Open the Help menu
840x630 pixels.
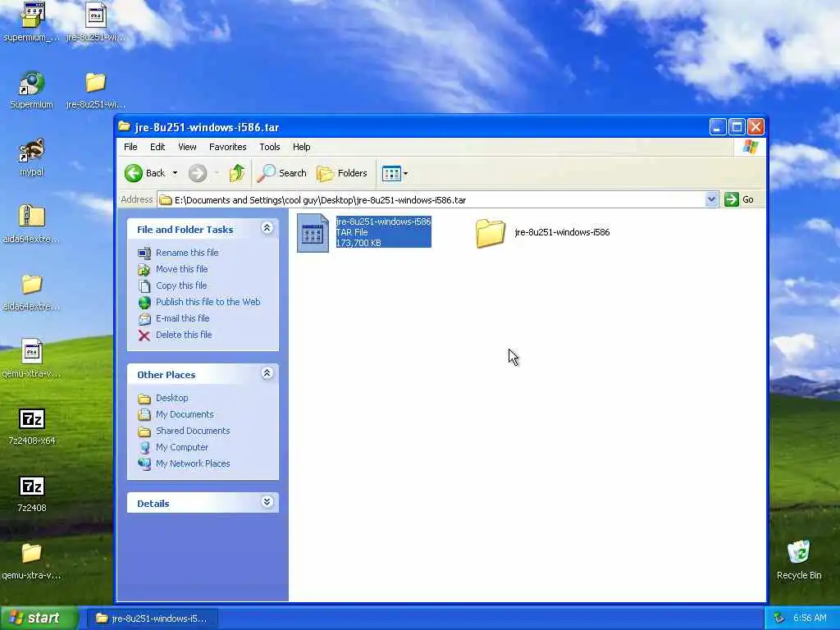pos(301,147)
